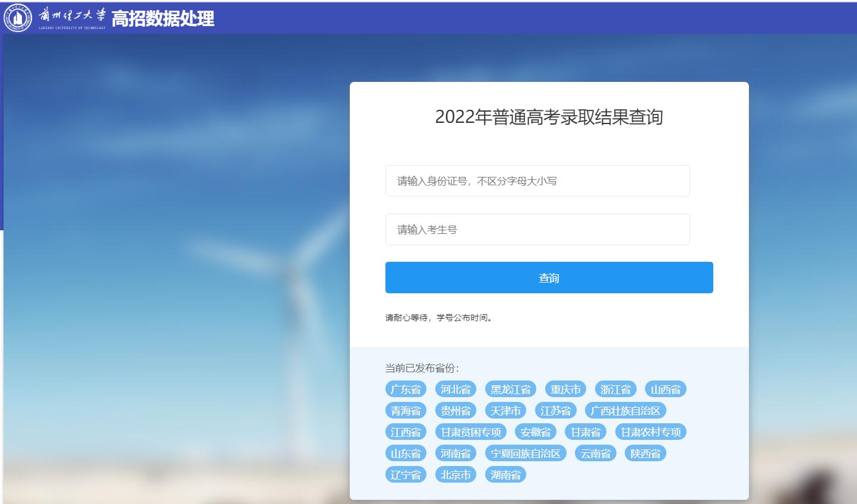Screen dimensions: 857x504
Task: Focus the 请输入考生号 input field
Action: coord(537,229)
